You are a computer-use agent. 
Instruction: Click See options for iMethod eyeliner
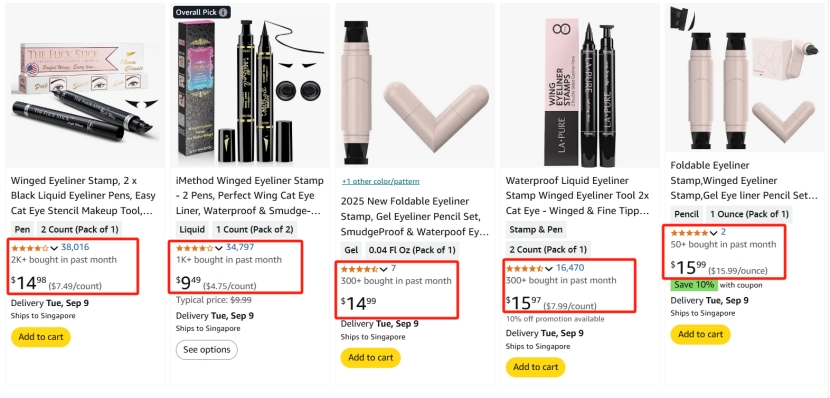coord(207,350)
